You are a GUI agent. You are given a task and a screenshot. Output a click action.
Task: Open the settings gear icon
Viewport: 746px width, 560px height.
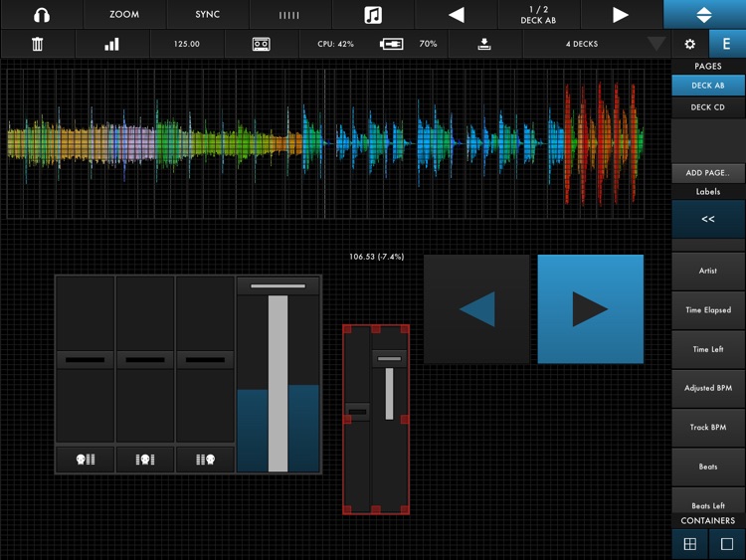click(689, 44)
